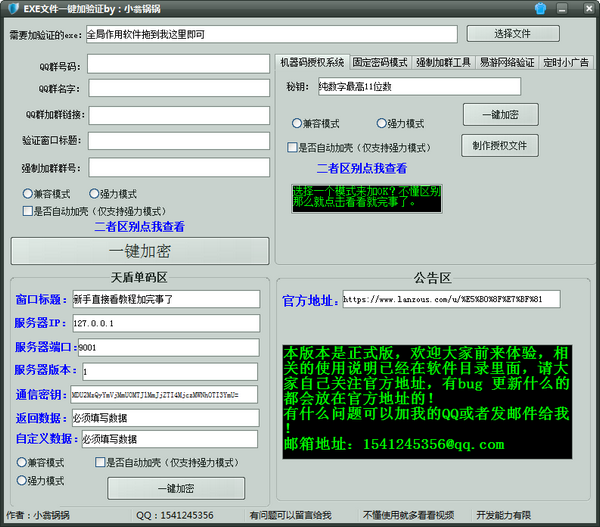Image resolution: width=600 pixels, height=527 pixels.
Task: Click status bar text 不懂使用就多看看视频
Action: [409, 516]
